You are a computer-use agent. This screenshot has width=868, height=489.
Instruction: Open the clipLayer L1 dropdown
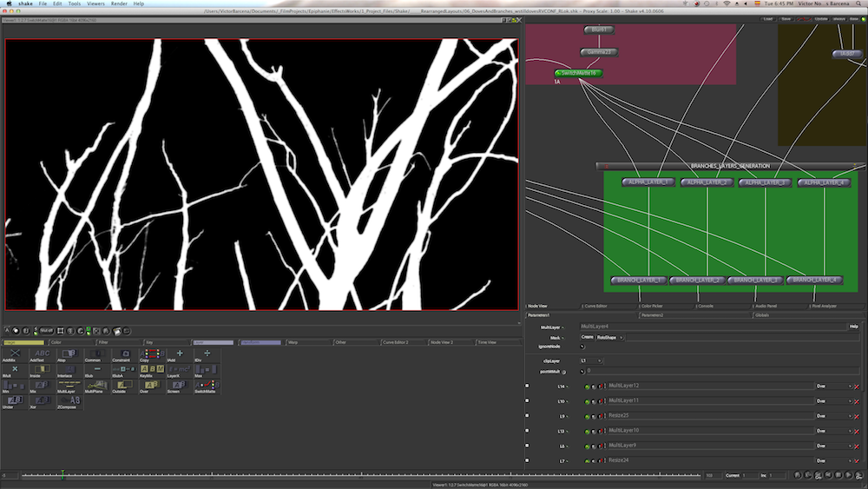(591, 360)
